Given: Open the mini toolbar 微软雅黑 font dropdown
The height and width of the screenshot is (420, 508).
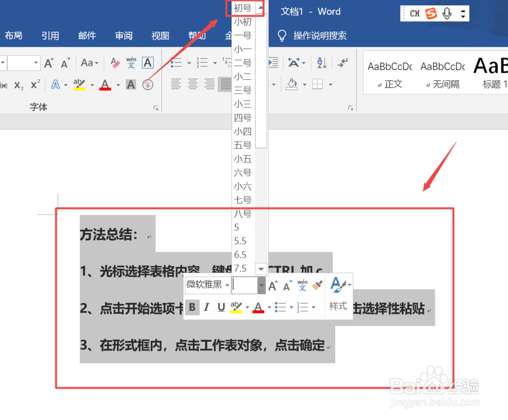Looking at the screenshot, I should point(227,285).
